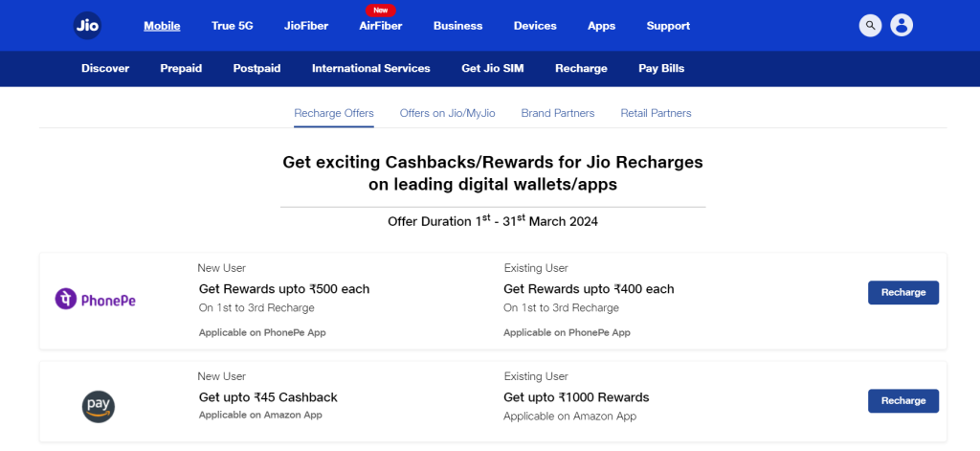Image resolution: width=980 pixels, height=451 pixels.
Task: Open the user profile icon
Action: (x=901, y=26)
